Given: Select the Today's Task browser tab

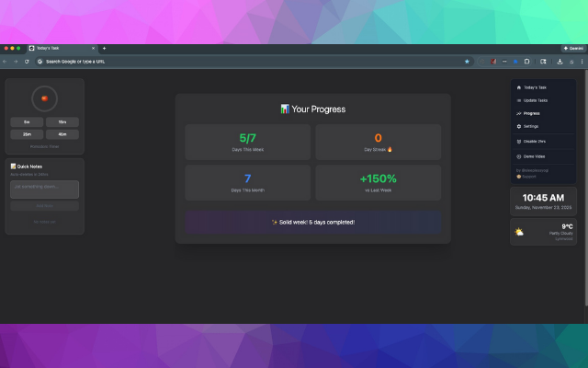Looking at the screenshot, I should (62, 49).
